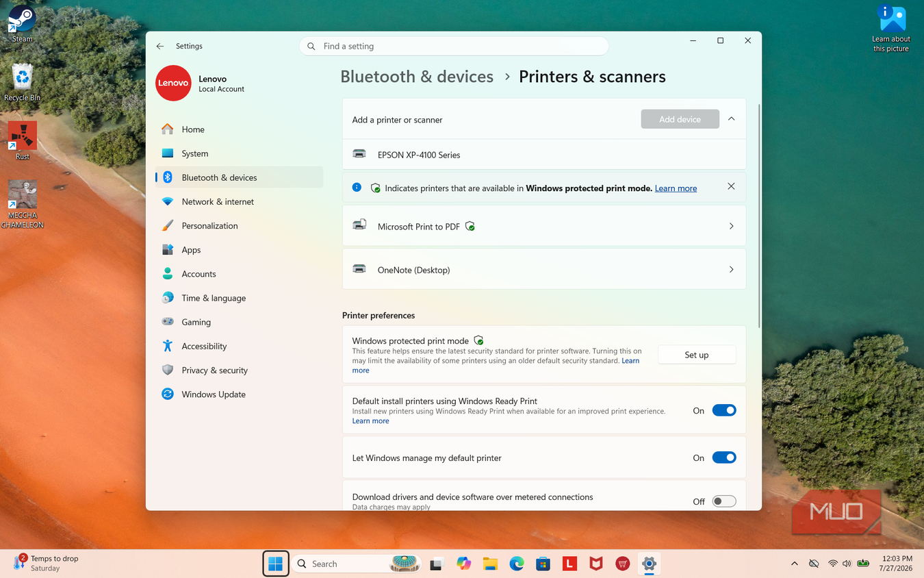Open OneNote (Desktop) printer via its chevron
Image resolution: width=924 pixels, height=578 pixels.
[x=732, y=270]
